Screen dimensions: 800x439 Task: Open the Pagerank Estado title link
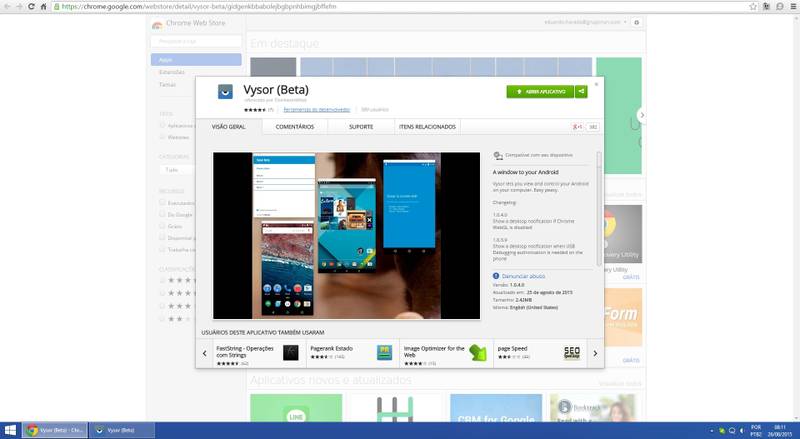click(331, 349)
